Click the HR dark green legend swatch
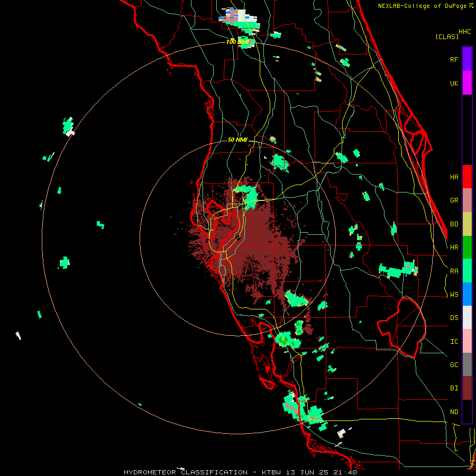476x476 pixels. tap(467, 247)
